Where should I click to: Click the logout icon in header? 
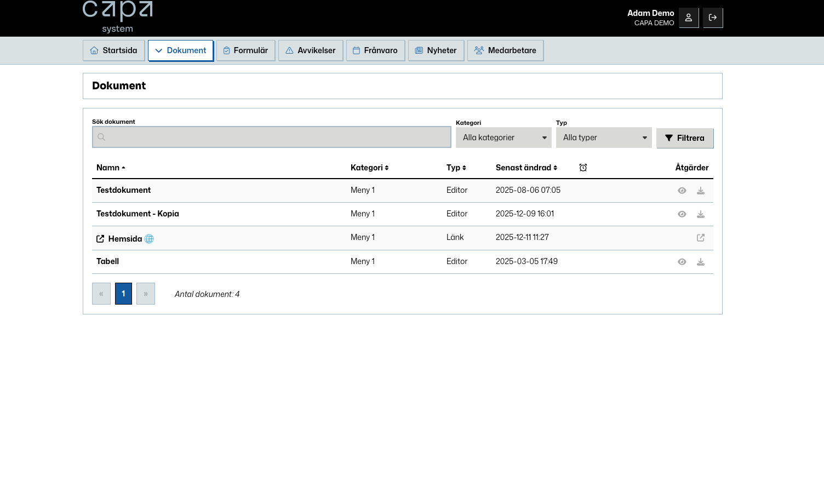point(713,18)
